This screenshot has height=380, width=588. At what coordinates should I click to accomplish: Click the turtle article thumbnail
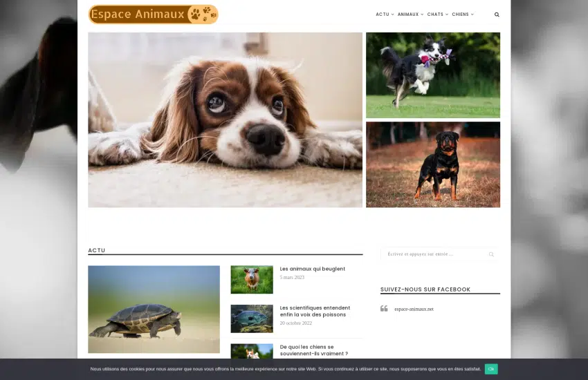[x=154, y=309]
